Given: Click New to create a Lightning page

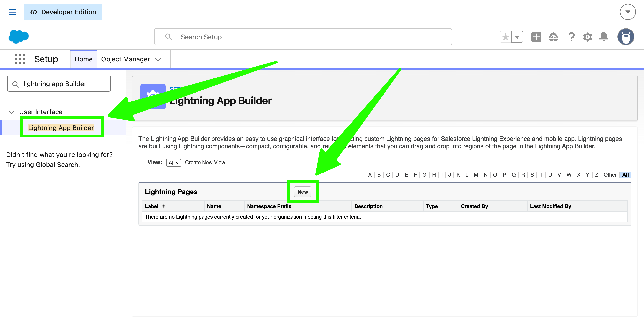Looking at the screenshot, I should (303, 192).
